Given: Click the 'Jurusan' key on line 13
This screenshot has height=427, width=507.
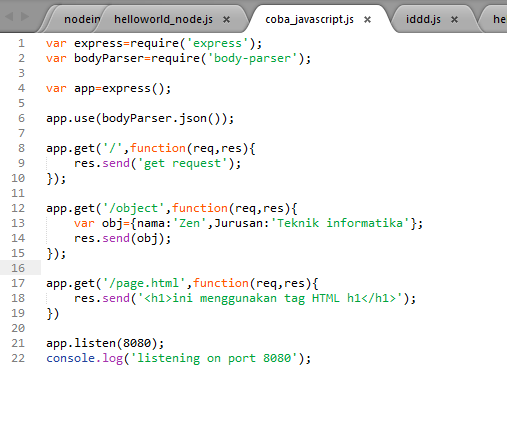Looking at the screenshot, I should [x=239, y=223].
